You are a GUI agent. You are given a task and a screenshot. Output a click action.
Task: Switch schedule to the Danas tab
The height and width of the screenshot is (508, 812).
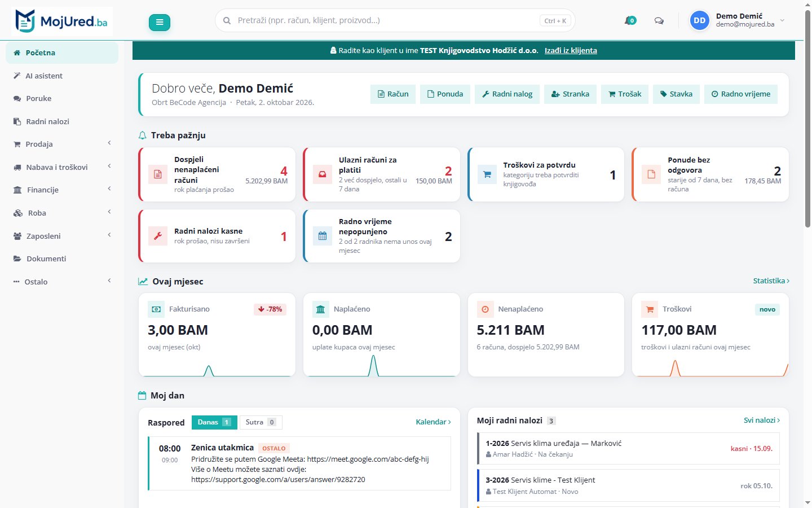[x=214, y=422]
